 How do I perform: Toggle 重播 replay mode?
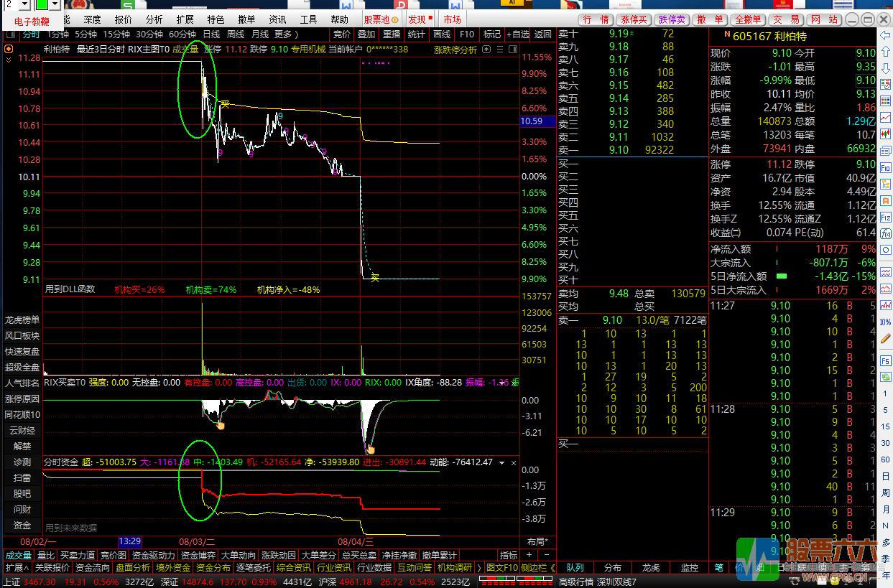pyautogui.click(x=392, y=34)
